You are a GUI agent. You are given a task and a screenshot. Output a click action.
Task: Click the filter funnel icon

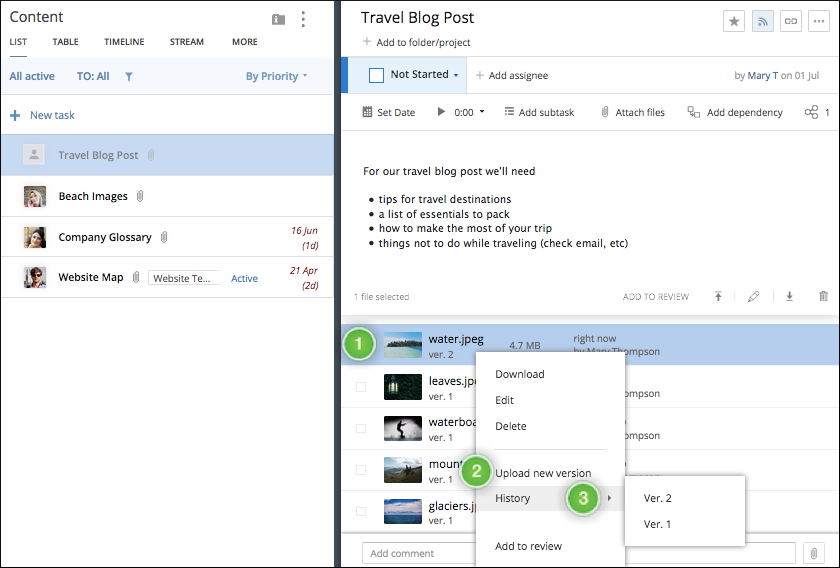129,77
